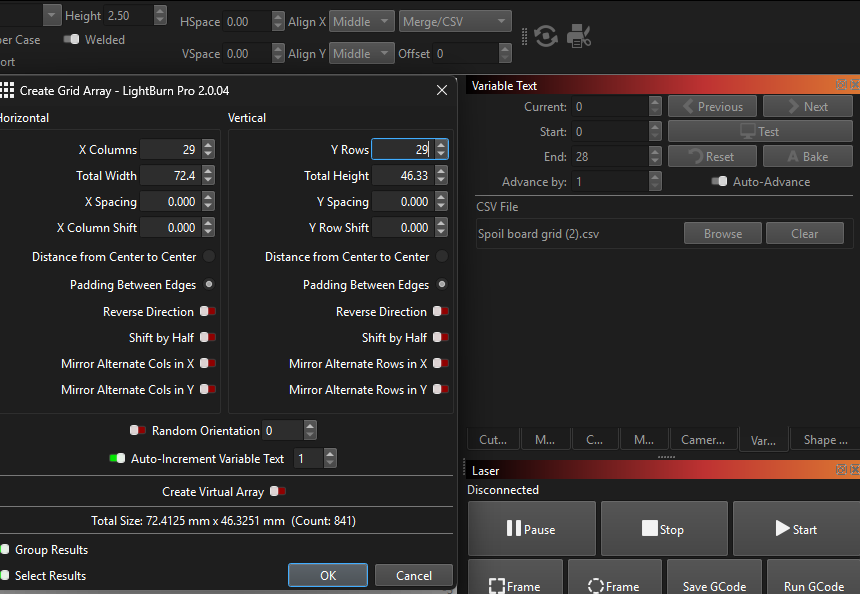
Task: Click the print and cut icon
Action: [x=579, y=36]
